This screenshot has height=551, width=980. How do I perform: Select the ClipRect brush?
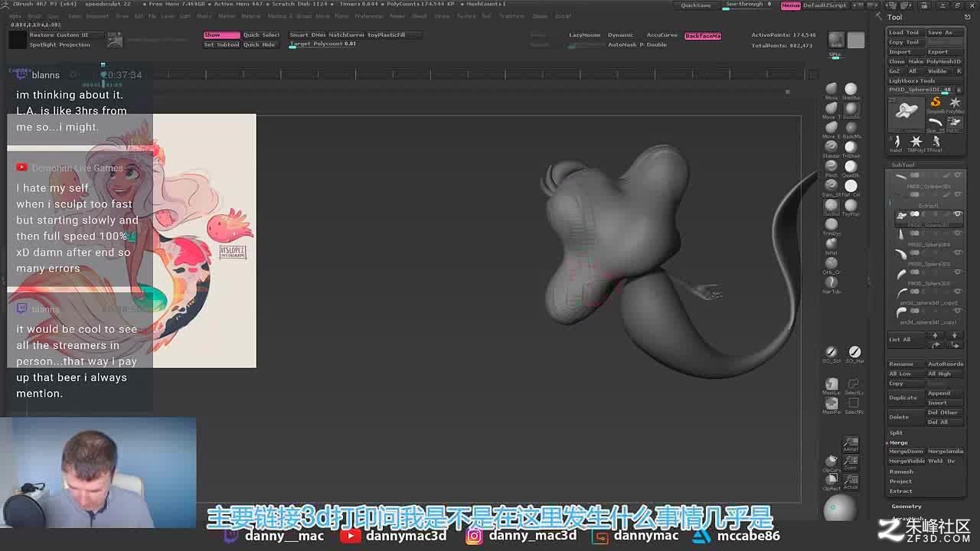pos(831,481)
